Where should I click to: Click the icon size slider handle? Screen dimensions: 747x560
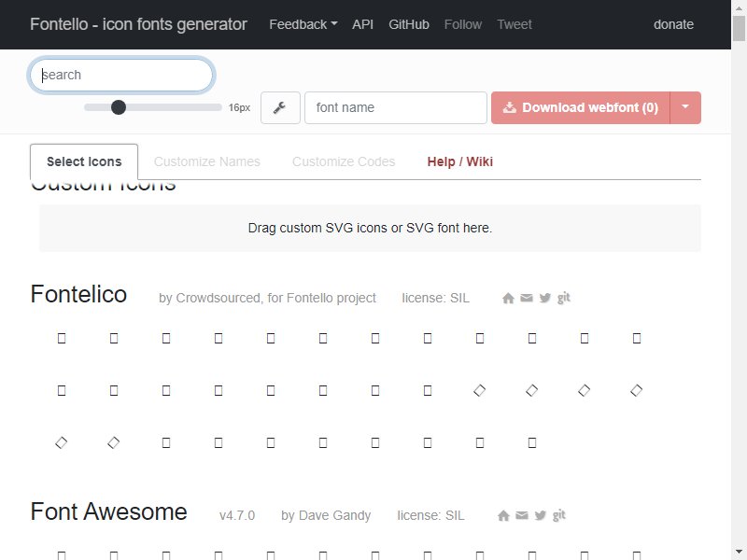tap(119, 107)
